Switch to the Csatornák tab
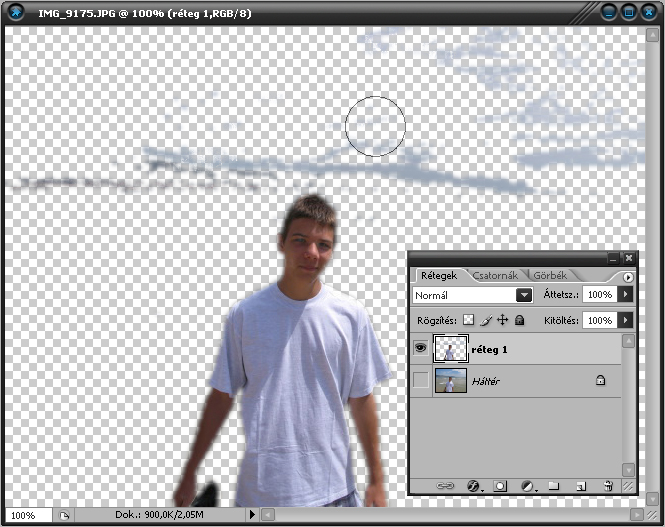This screenshot has width=665, height=527. [x=494, y=275]
